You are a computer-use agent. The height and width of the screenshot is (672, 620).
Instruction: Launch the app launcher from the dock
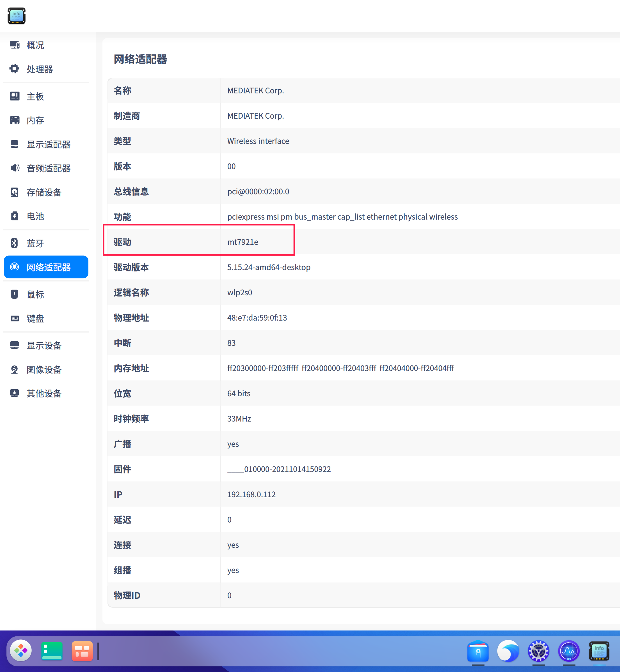21,650
